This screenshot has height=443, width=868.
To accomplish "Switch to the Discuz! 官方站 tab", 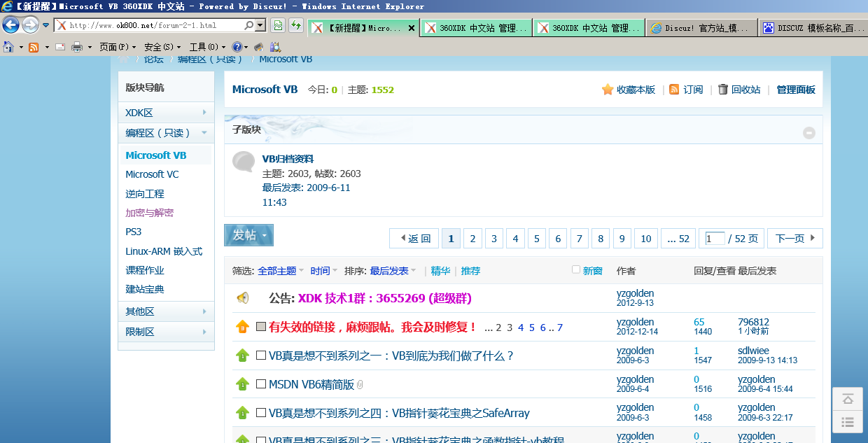I will click(x=701, y=28).
